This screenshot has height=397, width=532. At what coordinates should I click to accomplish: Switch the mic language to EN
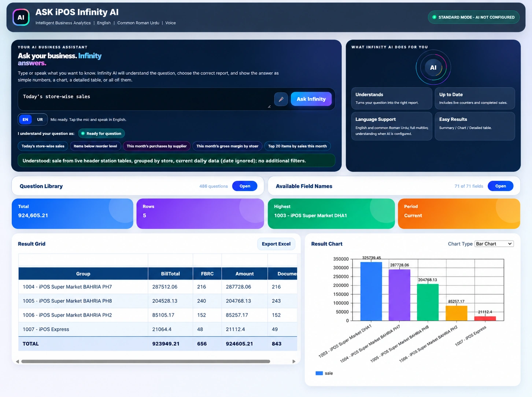pos(25,120)
